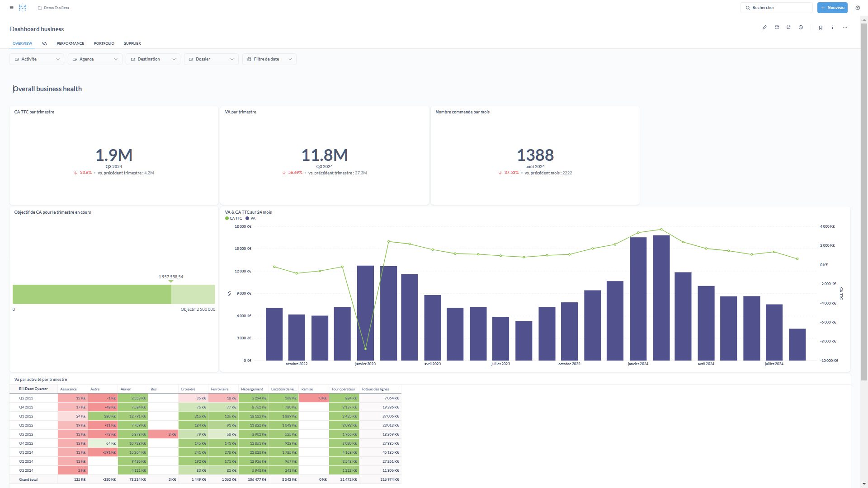The image size is (868, 488).
Task: Expand the Agence filter dropdown
Action: (x=95, y=59)
